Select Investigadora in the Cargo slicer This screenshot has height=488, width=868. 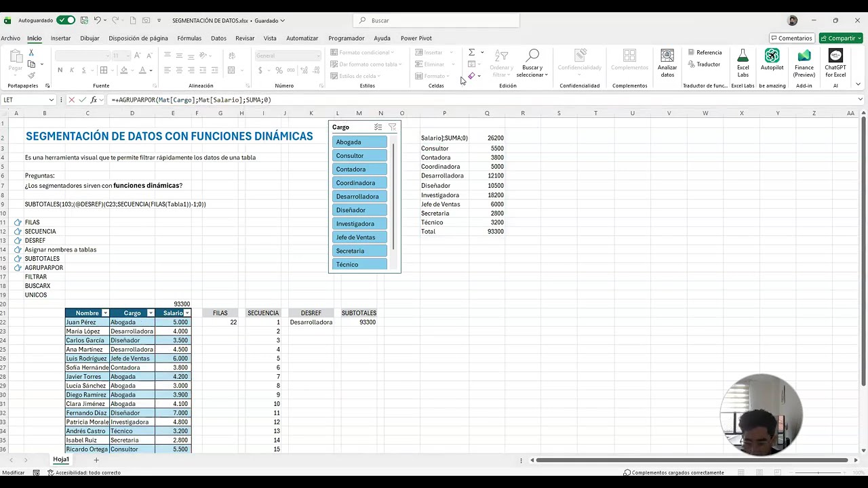[x=360, y=223]
